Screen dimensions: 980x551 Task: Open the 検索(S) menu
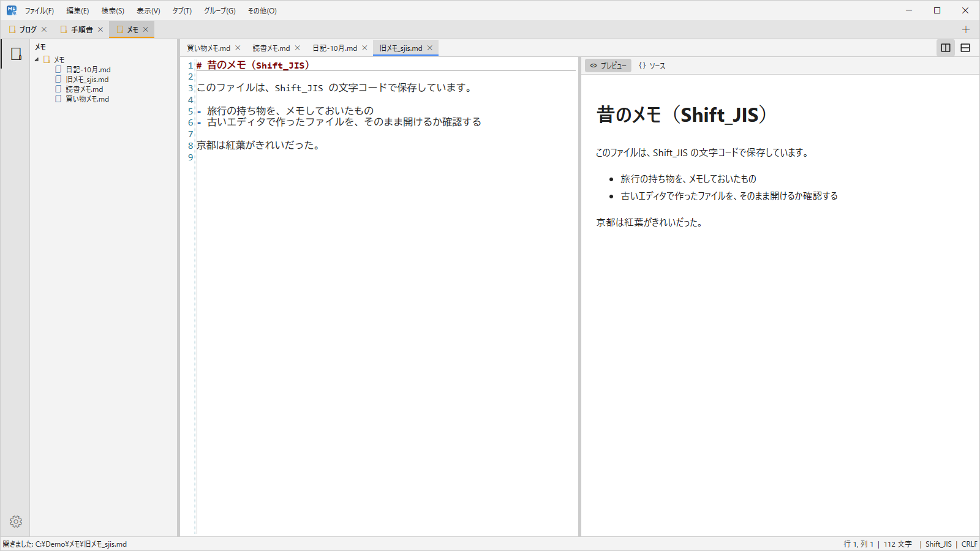click(x=113, y=11)
